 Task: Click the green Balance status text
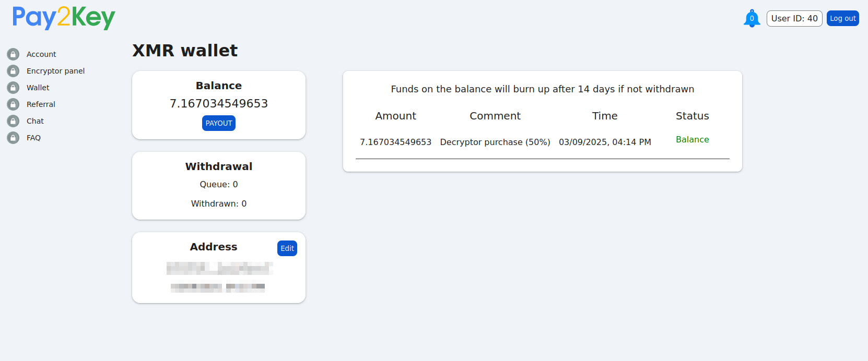coord(692,139)
